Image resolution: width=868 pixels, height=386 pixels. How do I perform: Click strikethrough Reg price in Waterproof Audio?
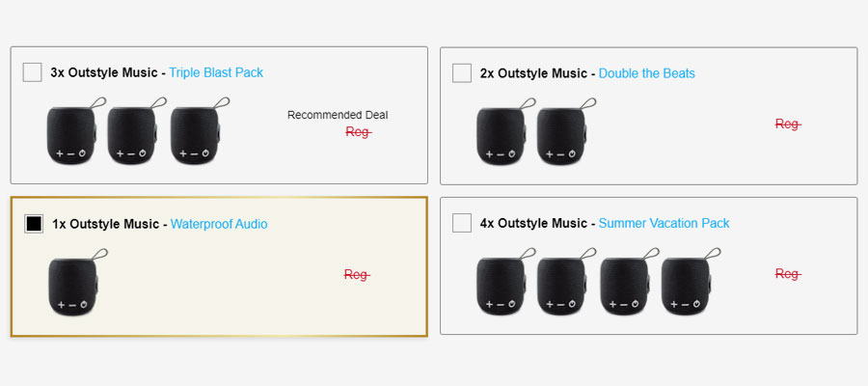pos(357,274)
